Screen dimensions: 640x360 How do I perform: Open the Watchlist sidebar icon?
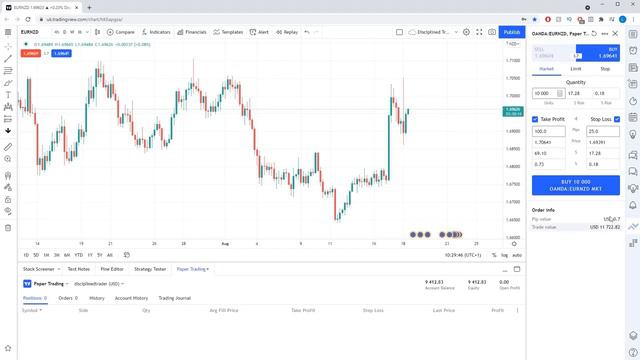[633, 33]
